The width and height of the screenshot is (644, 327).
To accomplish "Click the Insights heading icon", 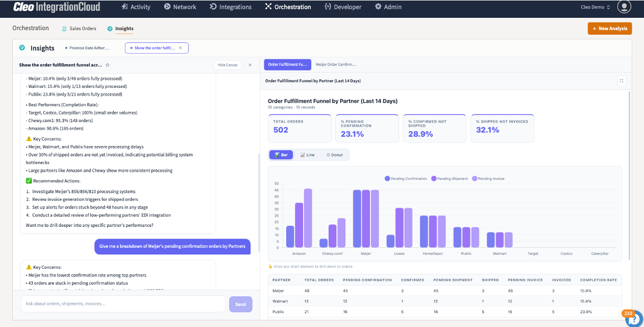I will click(x=22, y=48).
